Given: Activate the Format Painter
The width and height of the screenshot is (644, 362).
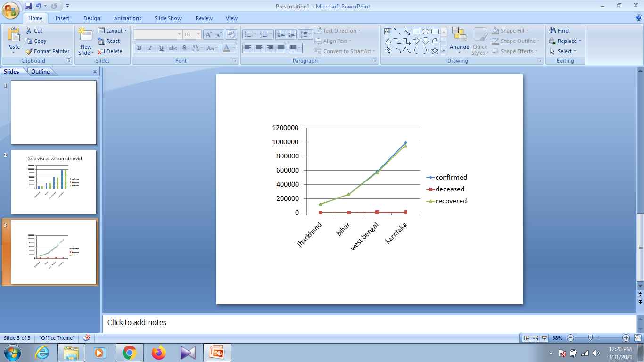Looking at the screenshot, I should [47, 51].
